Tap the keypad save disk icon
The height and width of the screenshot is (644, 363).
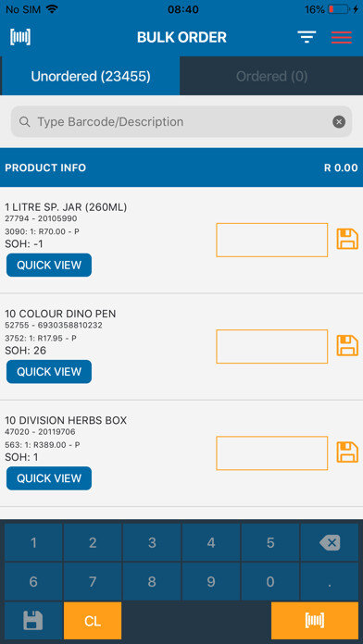tap(33, 620)
